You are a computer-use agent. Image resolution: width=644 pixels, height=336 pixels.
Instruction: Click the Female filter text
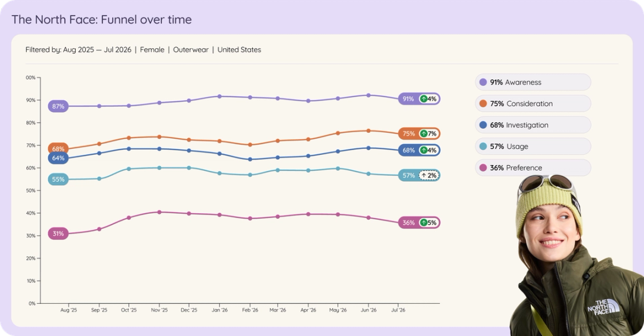[x=152, y=49]
